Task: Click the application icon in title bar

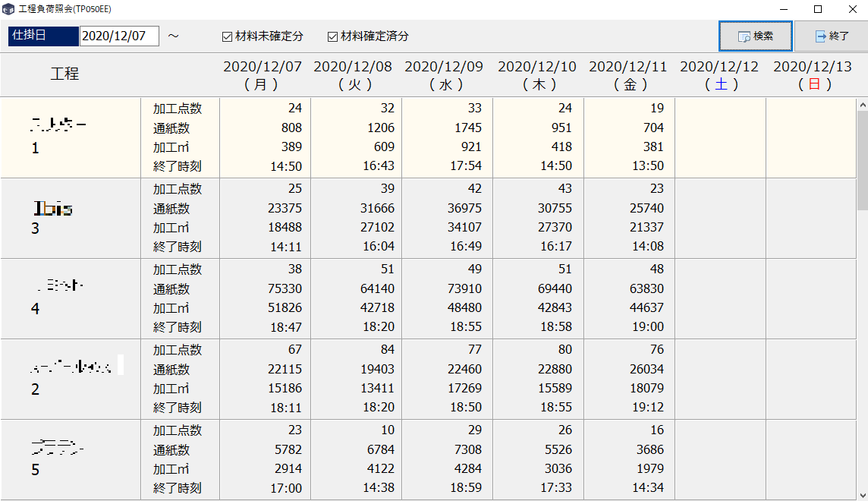Action: click(x=8, y=9)
